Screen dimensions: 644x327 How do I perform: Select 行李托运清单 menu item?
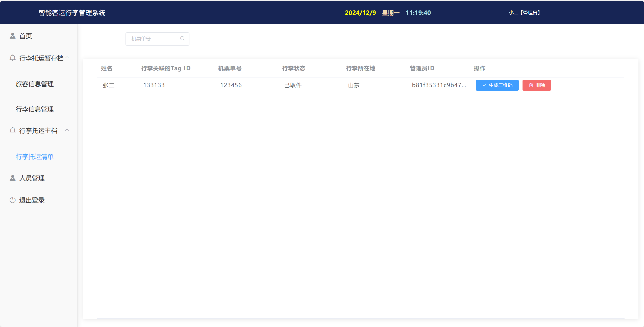[x=35, y=157]
